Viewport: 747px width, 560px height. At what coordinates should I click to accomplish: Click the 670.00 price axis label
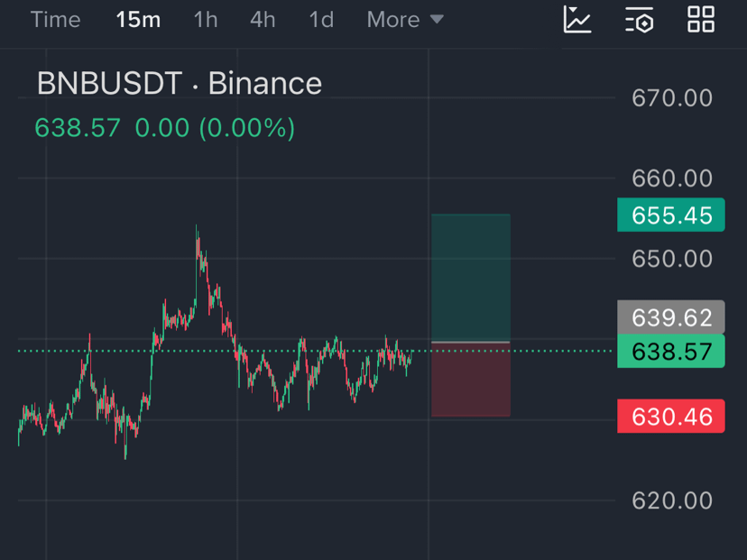coord(672,98)
